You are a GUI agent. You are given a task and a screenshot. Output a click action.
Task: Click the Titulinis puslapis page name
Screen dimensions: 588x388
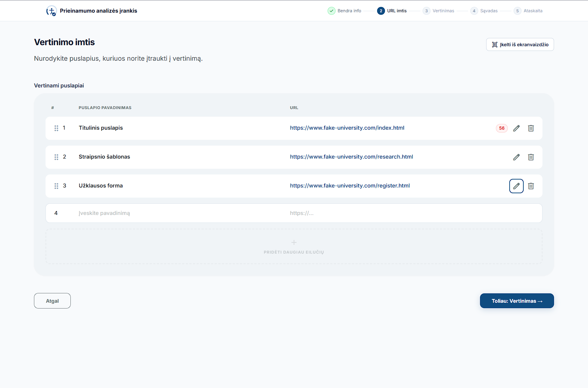(101, 128)
